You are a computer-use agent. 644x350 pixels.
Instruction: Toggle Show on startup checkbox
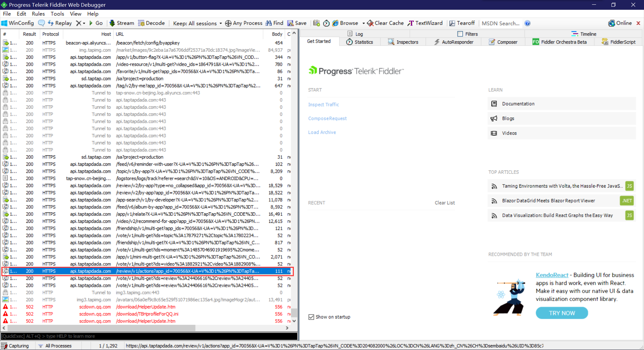(311, 317)
